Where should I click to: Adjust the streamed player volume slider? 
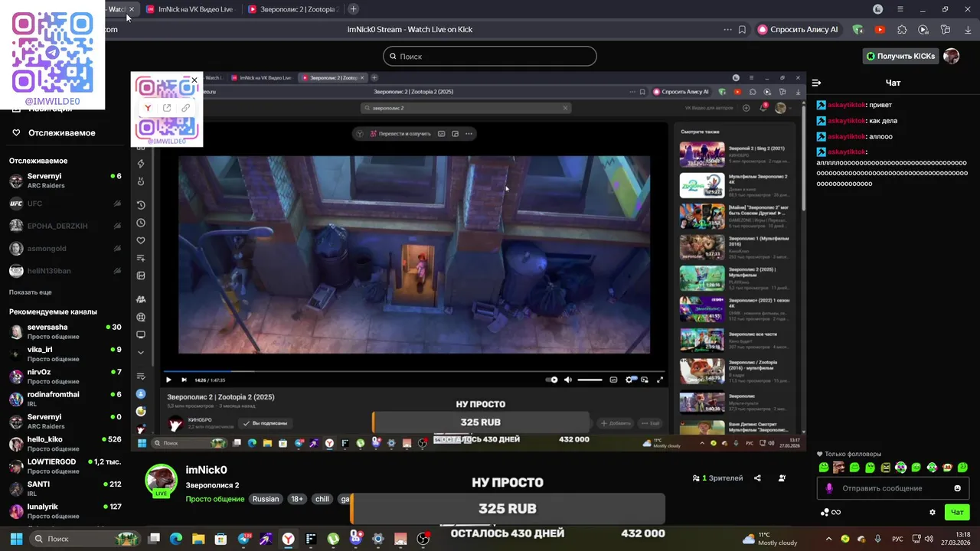click(x=590, y=380)
